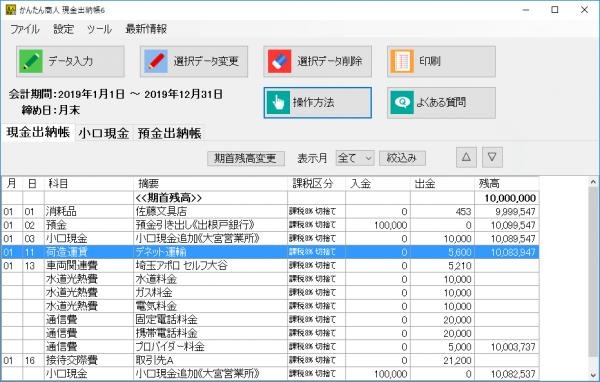Click the 期首残高変更 button
This screenshot has width=600, height=382.
pyautogui.click(x=246, y=158)
